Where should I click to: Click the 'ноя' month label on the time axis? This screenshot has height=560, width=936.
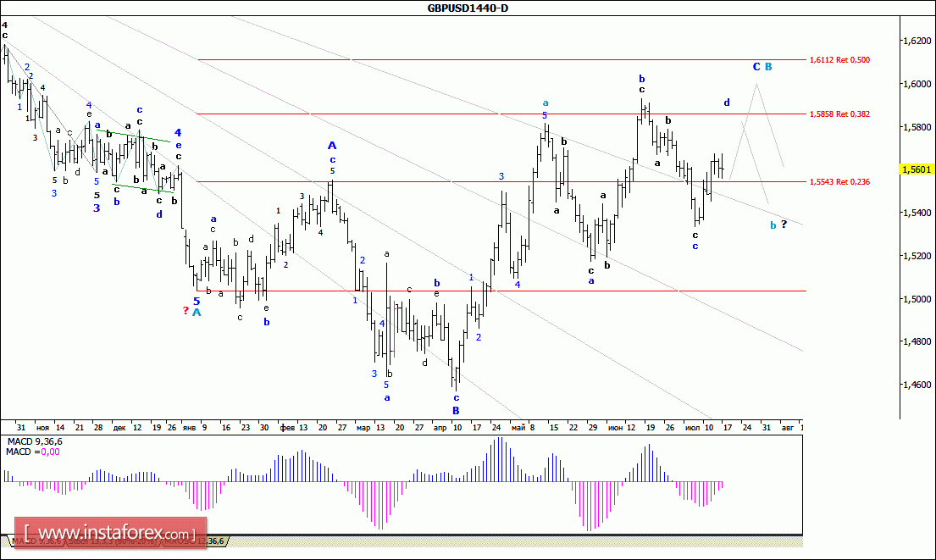pos(42,428)
